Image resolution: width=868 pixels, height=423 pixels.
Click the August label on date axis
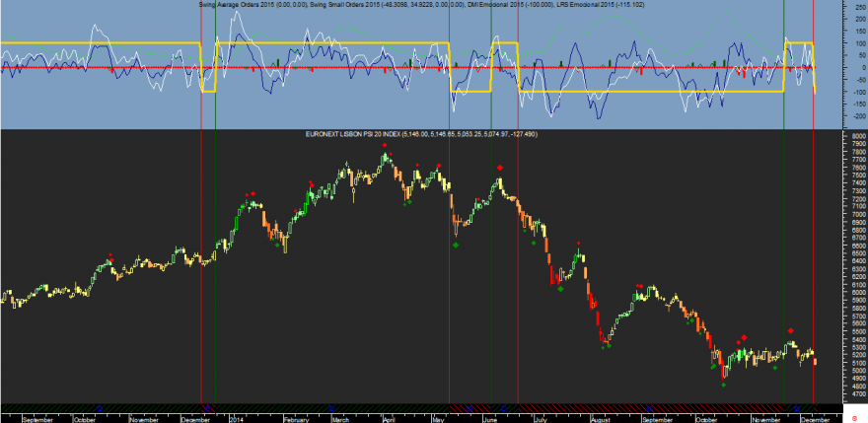point(601,420)
